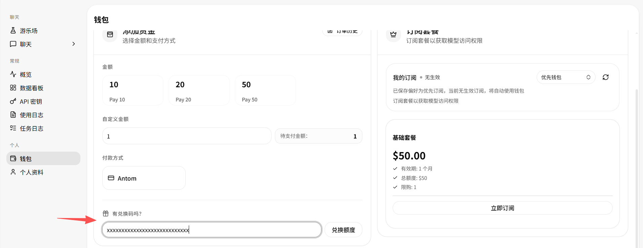
Task: Click the card icon beside Antom
Action: pos(111,178)
